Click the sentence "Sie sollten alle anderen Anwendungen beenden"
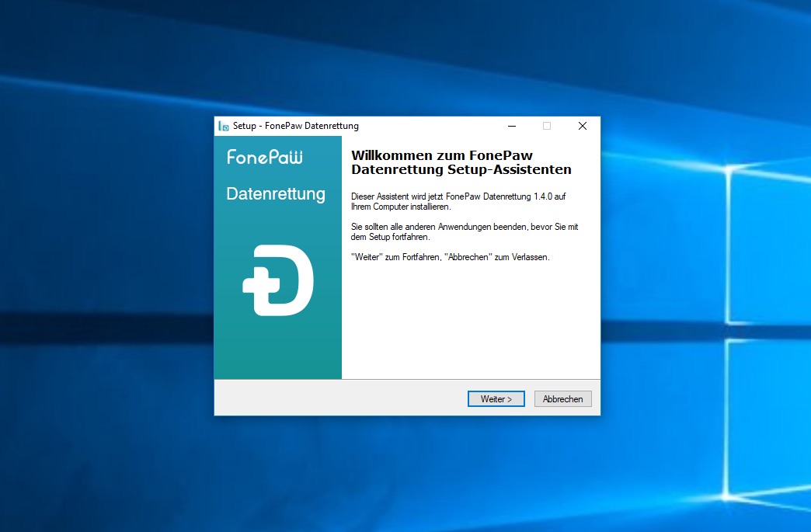The height and width of the screenshot is (532, 811). coord(465,231)
